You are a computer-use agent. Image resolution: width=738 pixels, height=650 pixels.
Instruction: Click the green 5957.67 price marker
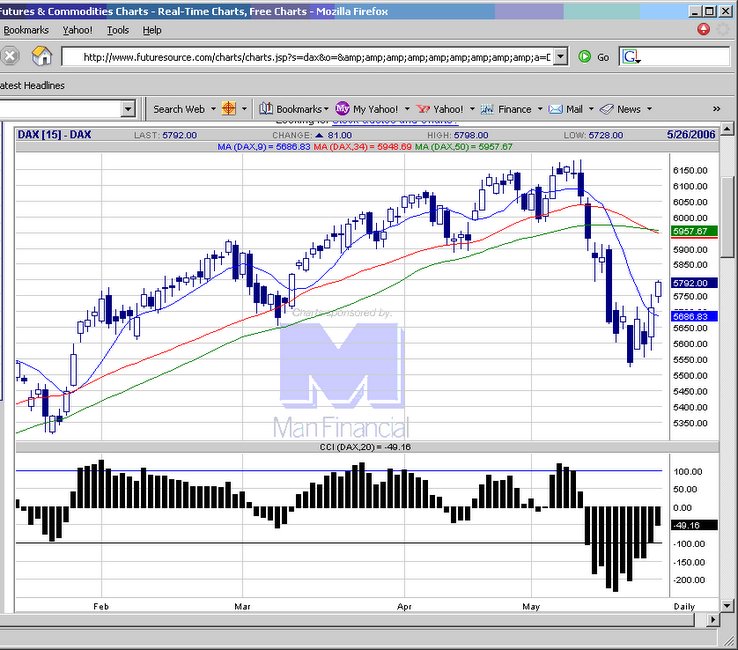(694, 231)
